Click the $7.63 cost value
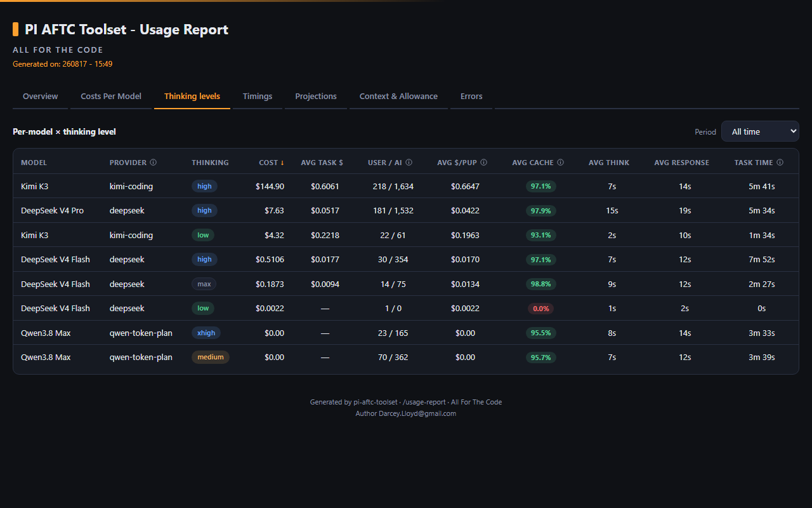The width and height of the screenshot is (812, 508). click(274, 210)
